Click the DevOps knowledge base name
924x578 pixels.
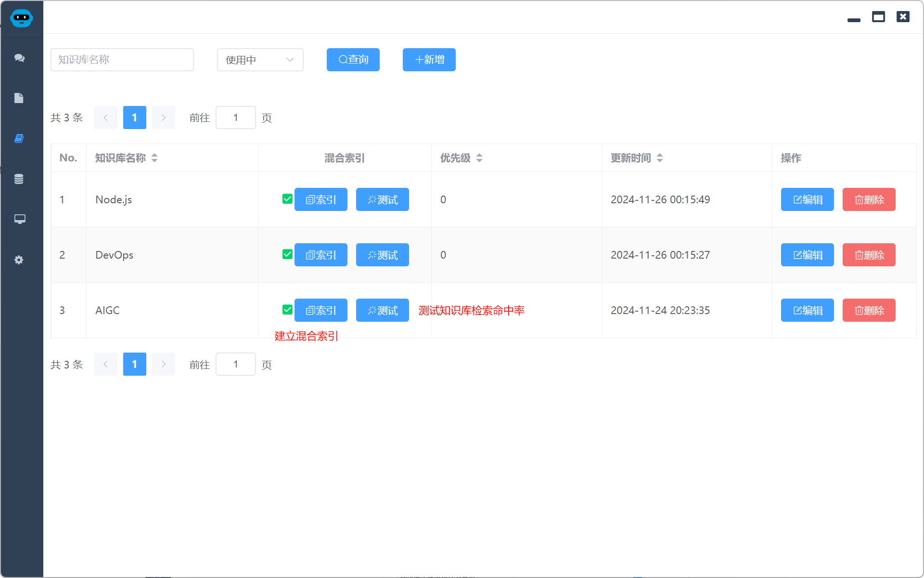(x=115, y=255)
